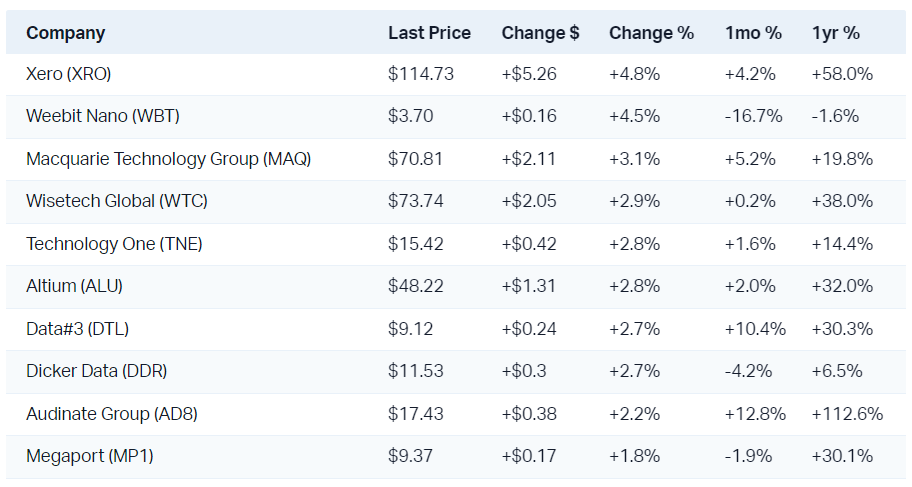Click the 1mo % column header
Viewport: 912px width, 487px height.
[753, 33]
